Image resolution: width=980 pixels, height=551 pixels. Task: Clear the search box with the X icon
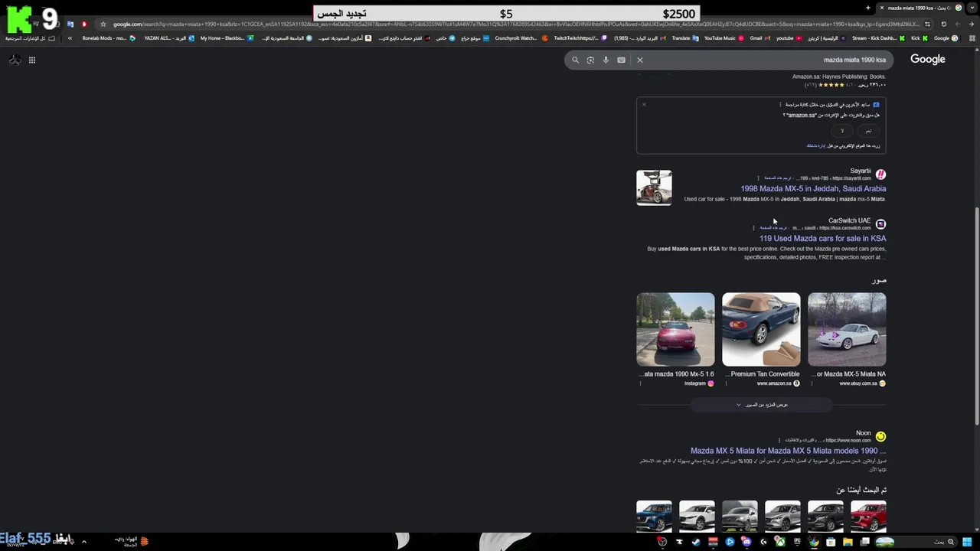click(640, 60)
